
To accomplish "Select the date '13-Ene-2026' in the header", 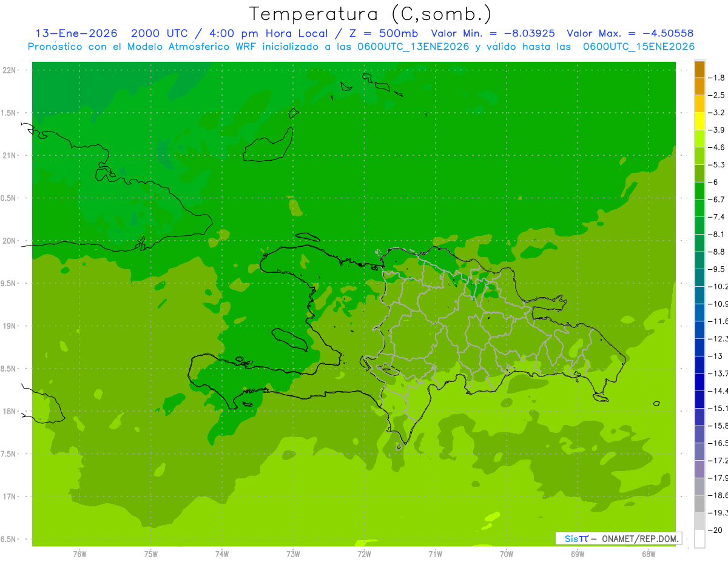I will tap(76, 33).
